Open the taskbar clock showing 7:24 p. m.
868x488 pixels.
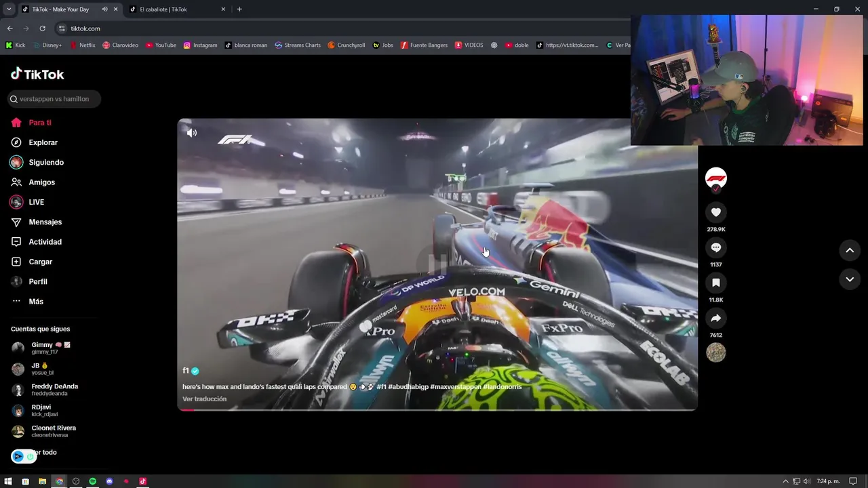click(828, 481)
